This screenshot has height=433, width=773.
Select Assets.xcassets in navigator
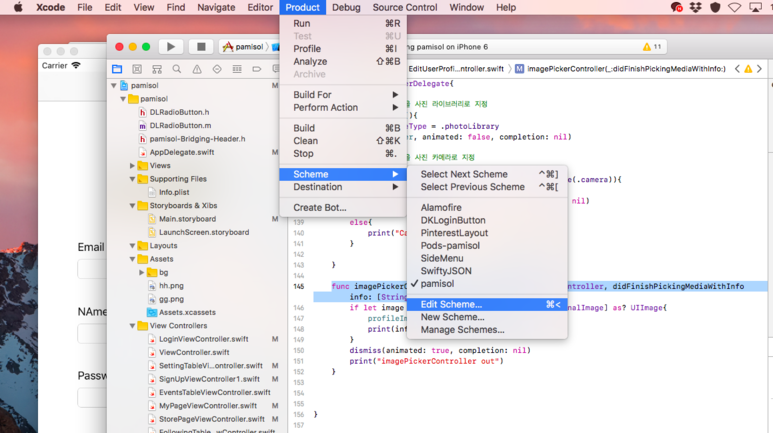pos(187,312)
